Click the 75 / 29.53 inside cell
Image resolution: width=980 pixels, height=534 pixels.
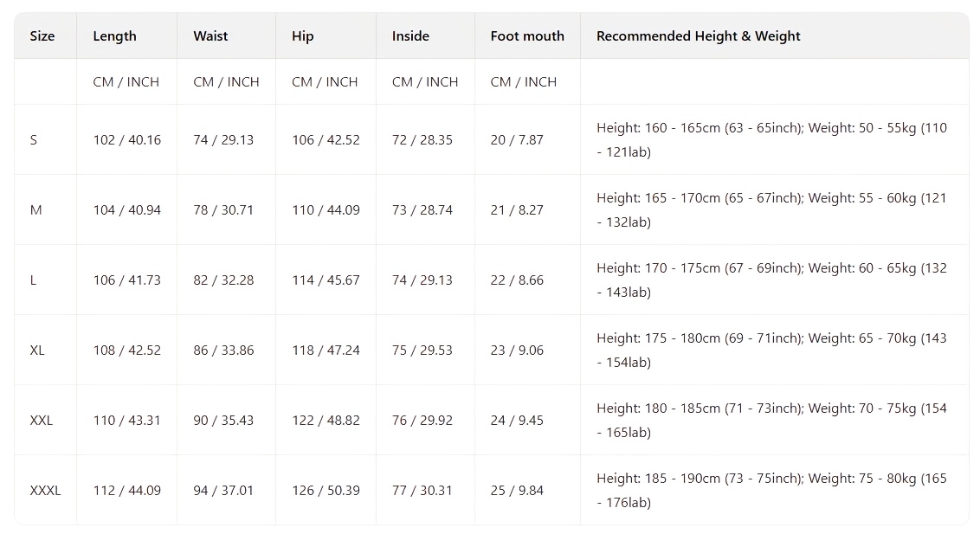point(422,351)
